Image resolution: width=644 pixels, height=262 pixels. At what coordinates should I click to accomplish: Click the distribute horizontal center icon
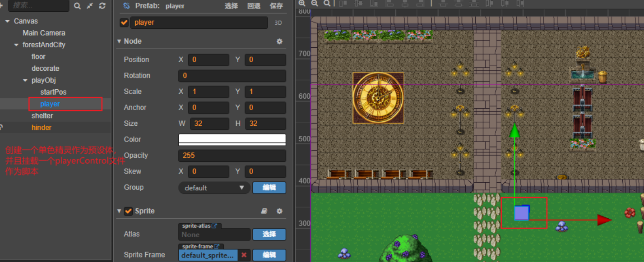click(505, 3)
